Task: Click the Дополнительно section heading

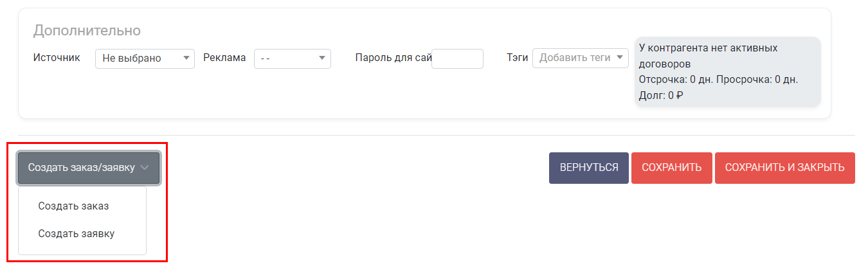Action: 87,30
